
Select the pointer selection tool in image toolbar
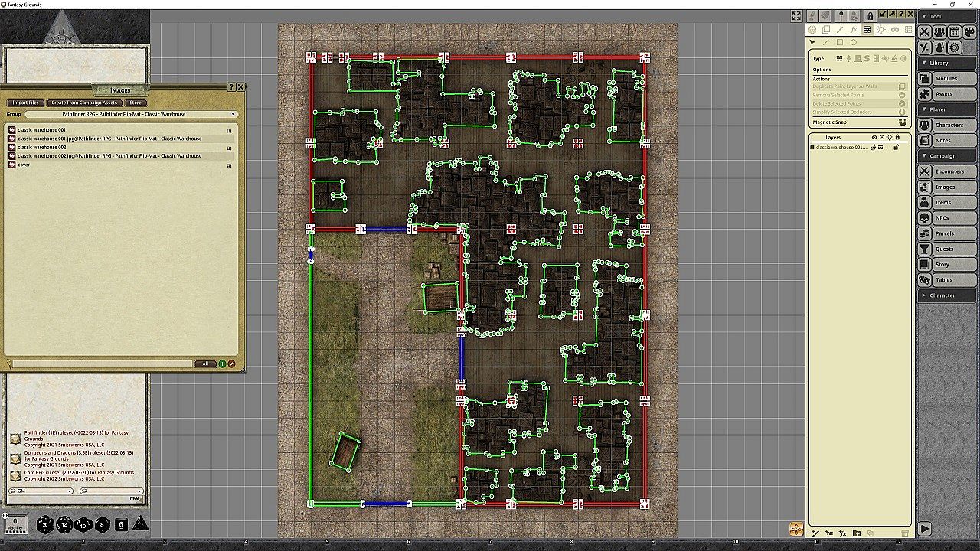tap(812, 43)
